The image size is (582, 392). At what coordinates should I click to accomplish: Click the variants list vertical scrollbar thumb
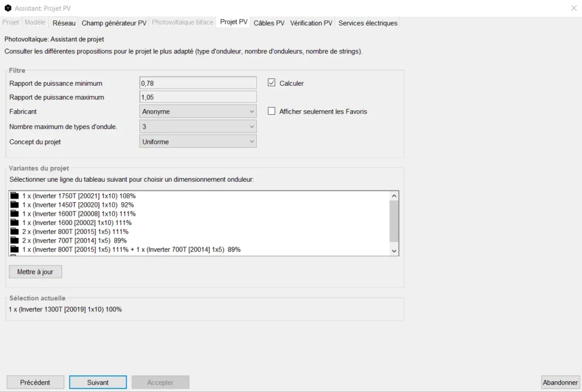[x=394, y=222]
